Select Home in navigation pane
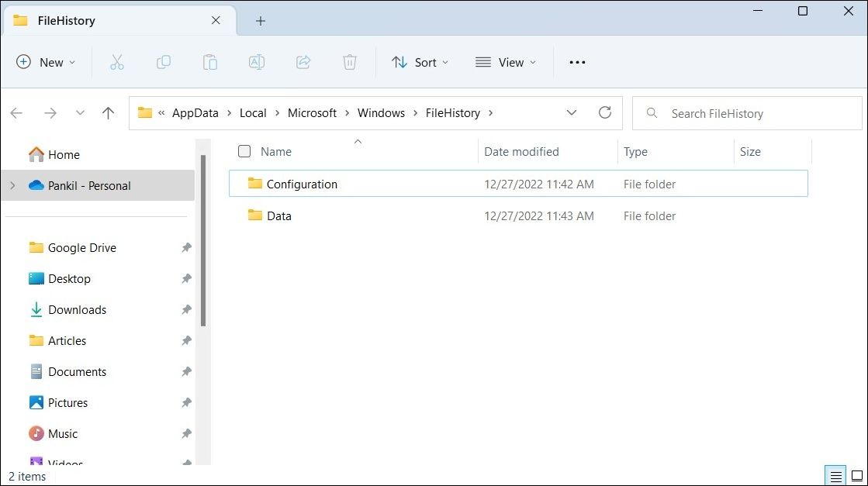This screenshot has height=486, width=868. pyautogui.click(x=64, y=155)
